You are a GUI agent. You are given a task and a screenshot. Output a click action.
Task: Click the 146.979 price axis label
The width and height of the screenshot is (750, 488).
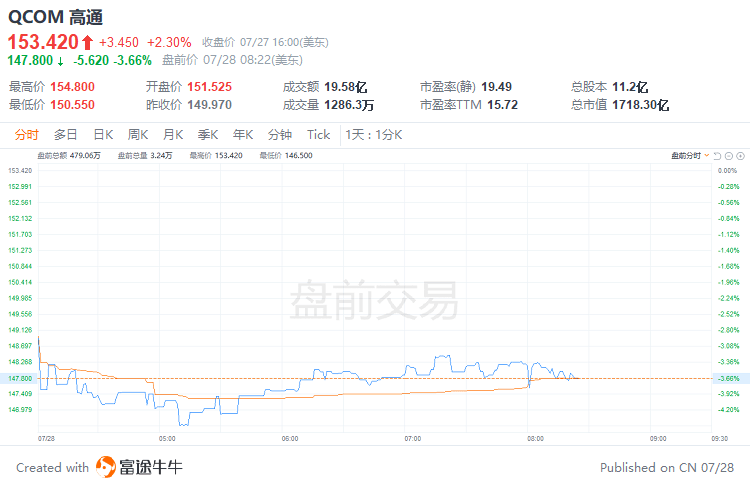[20, 410]
